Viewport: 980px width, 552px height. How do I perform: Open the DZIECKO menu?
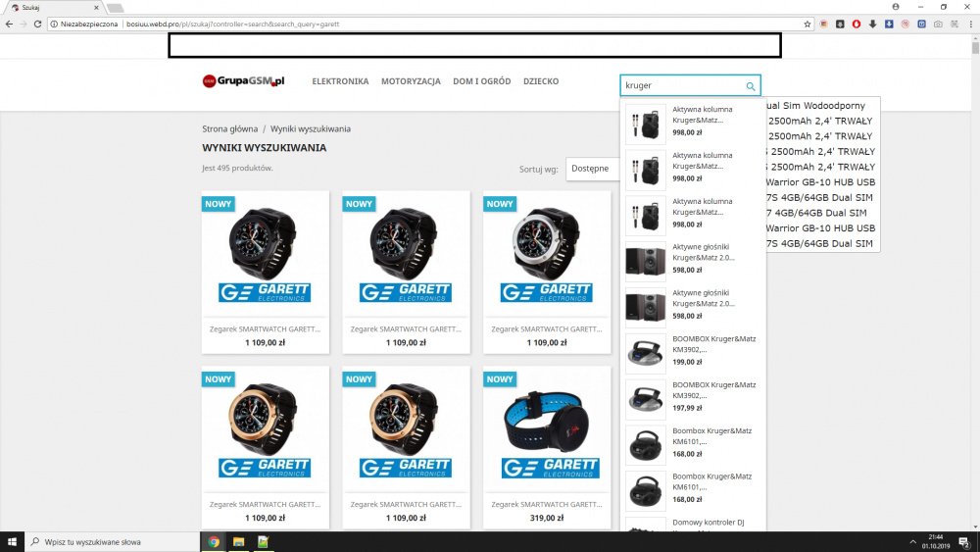541,81
